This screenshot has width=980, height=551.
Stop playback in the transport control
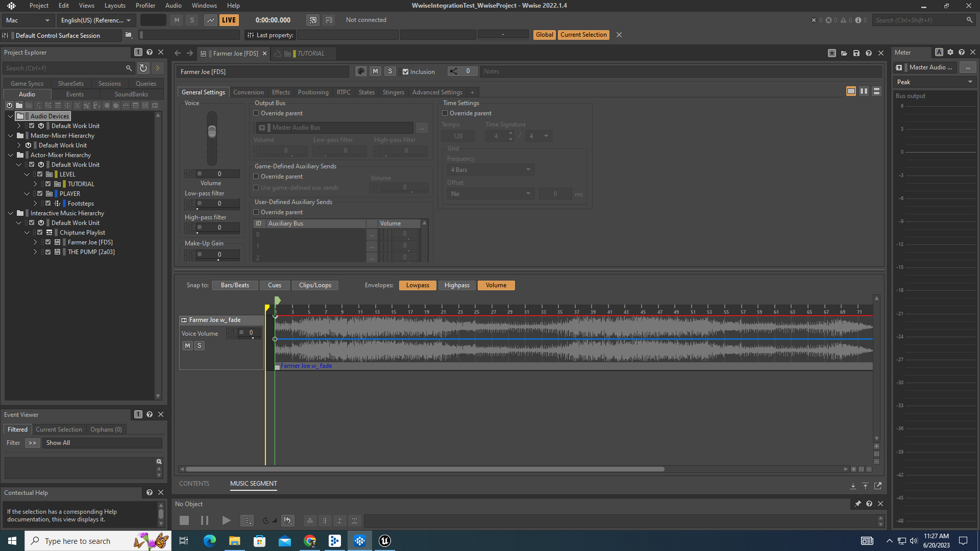click(x=184, y=520)
